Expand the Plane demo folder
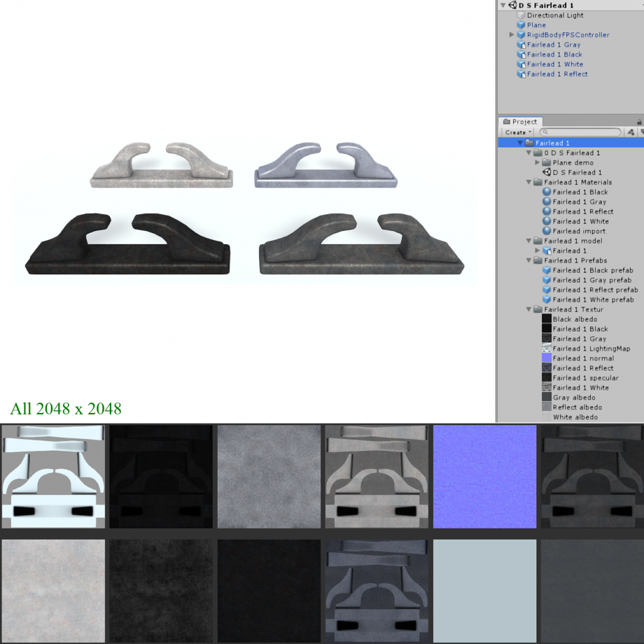This screenshot has width=644, height=644. pos(538,162)
